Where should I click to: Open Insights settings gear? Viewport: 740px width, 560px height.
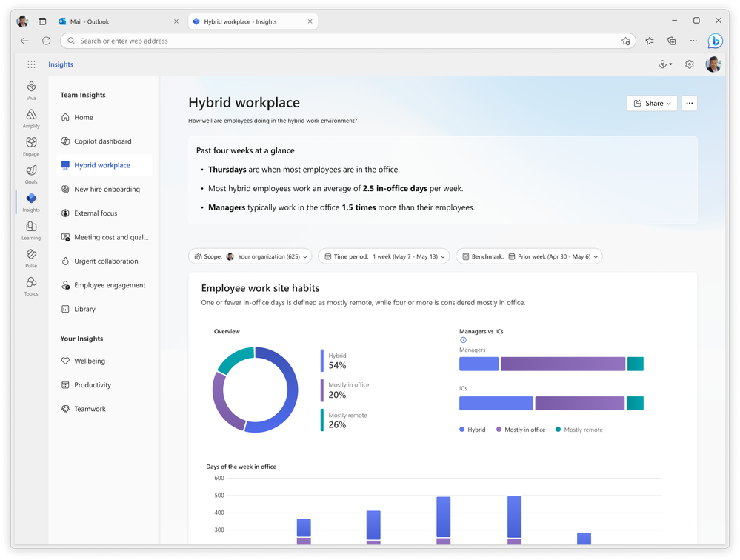[690, 64]
